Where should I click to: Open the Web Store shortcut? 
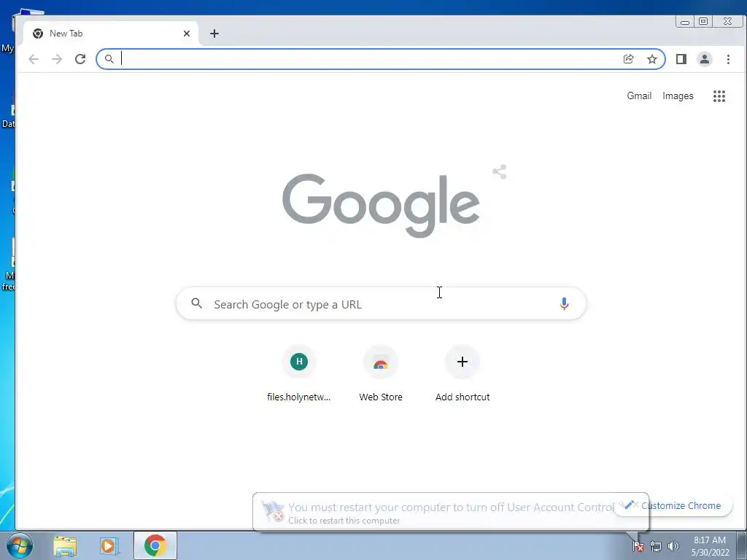[x=381, y=374]
